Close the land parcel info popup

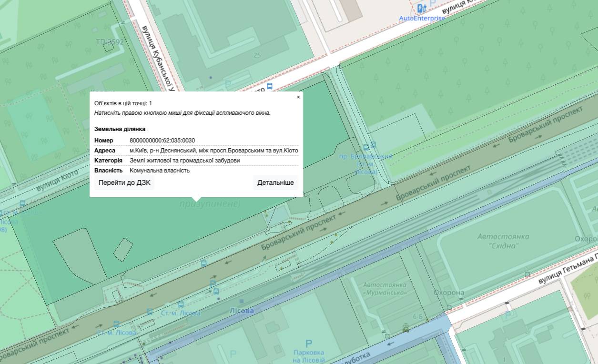click(298, 97)
